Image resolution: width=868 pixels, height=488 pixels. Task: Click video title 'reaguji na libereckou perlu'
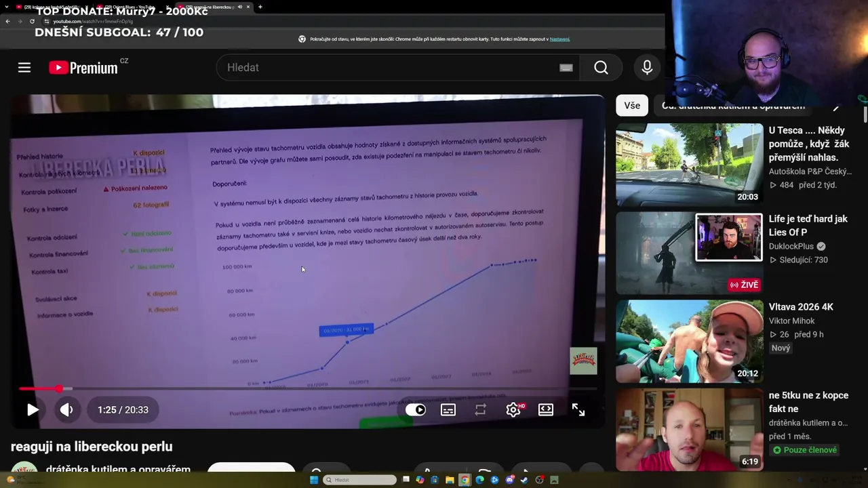coord(92,447)
